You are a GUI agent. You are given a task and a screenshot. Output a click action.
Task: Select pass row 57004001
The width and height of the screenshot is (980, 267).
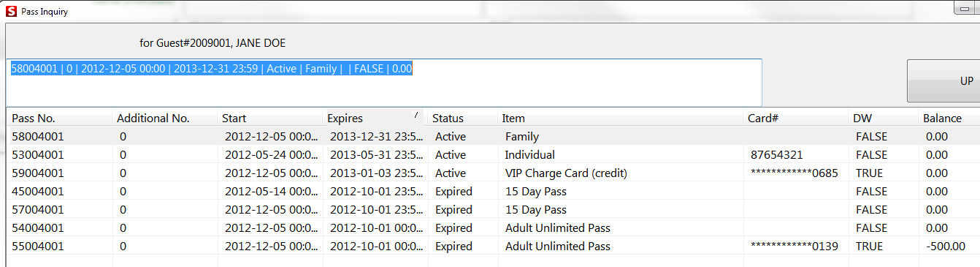click(x=493, y=209)
